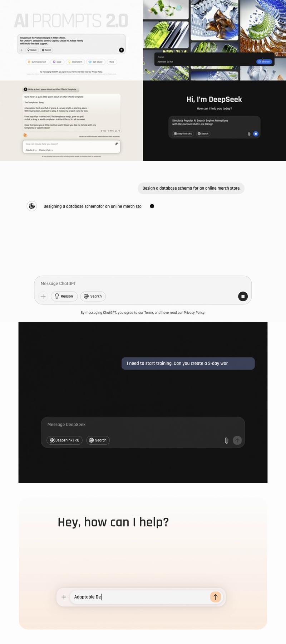Click the ChatGPT logo avatar beside the response
Image resolution: width=286 pixels, height=644 pixels.
32,206
